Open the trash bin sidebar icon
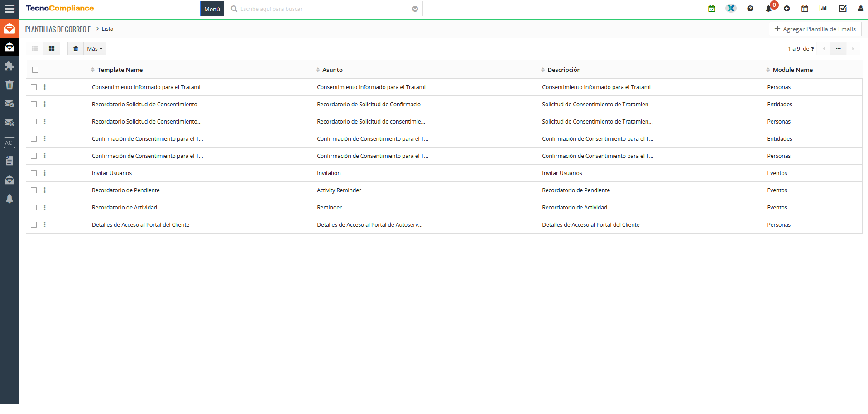 tap(10, 85)
